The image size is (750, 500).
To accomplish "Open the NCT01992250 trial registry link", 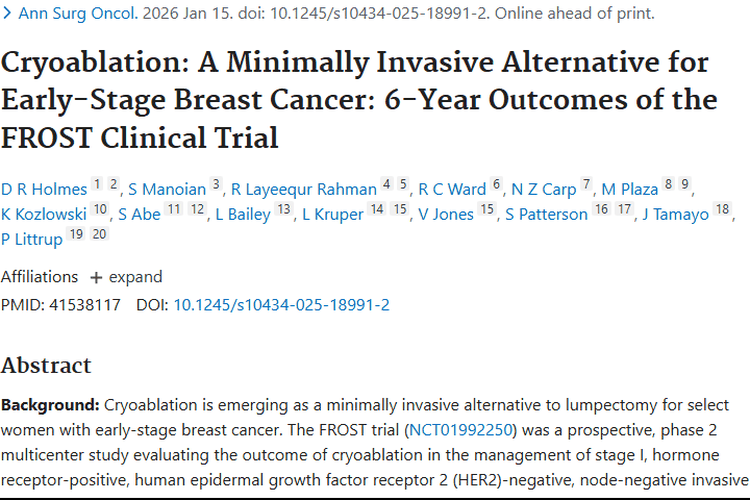I will point(460,431).
